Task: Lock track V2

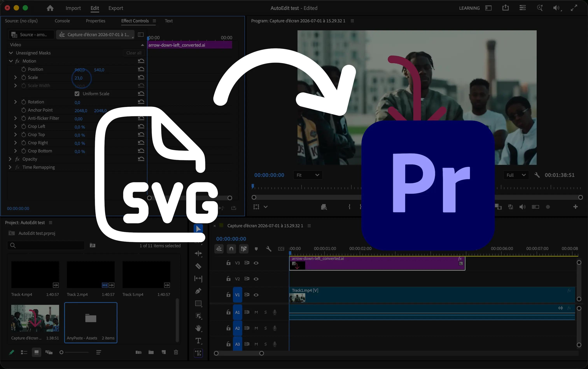Action: (x=228, y=279)
